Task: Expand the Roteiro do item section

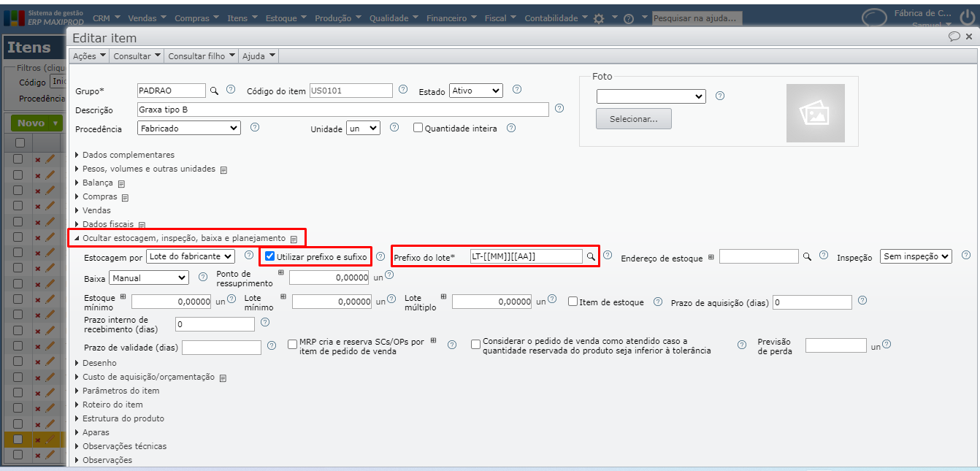Action: [109, 405]
